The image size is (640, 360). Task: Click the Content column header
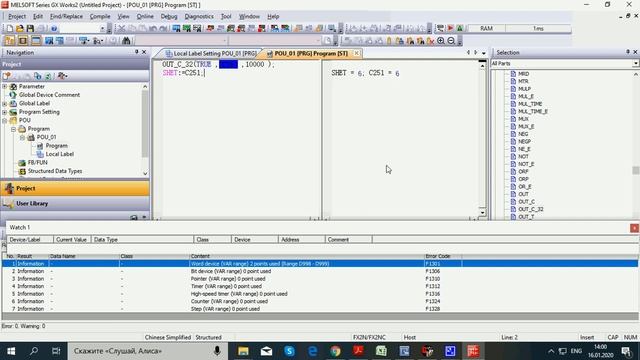[x=307, y=256]
